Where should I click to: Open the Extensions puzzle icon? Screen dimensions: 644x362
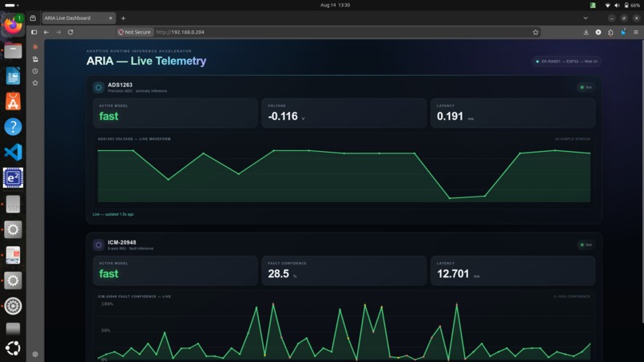coord(610,32)
